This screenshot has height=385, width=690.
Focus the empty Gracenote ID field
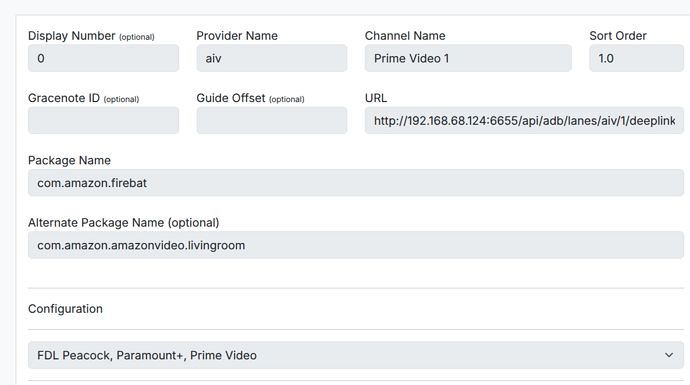coord(103,120)
